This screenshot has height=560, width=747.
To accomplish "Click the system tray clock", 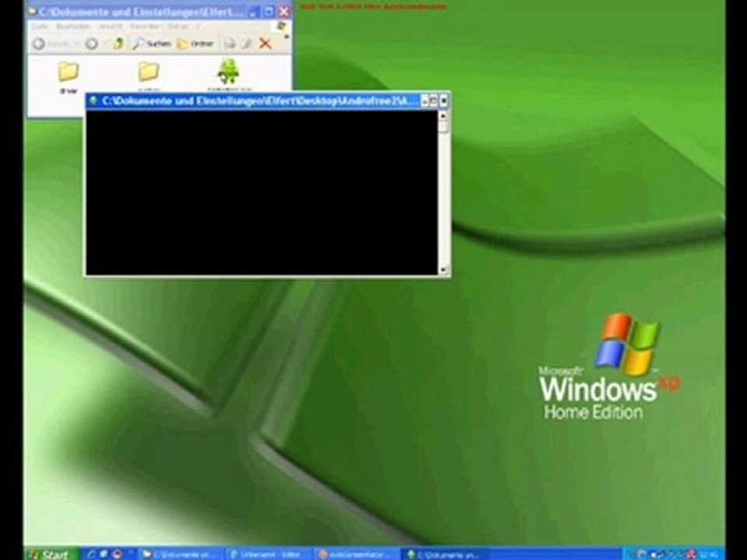I will point(710,555).
